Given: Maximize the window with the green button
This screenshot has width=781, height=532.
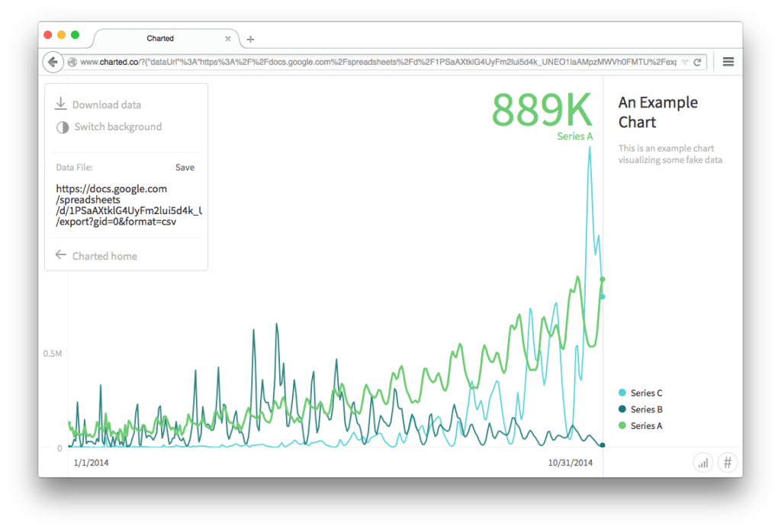Looking at the screenshot, I should [76, 35].
